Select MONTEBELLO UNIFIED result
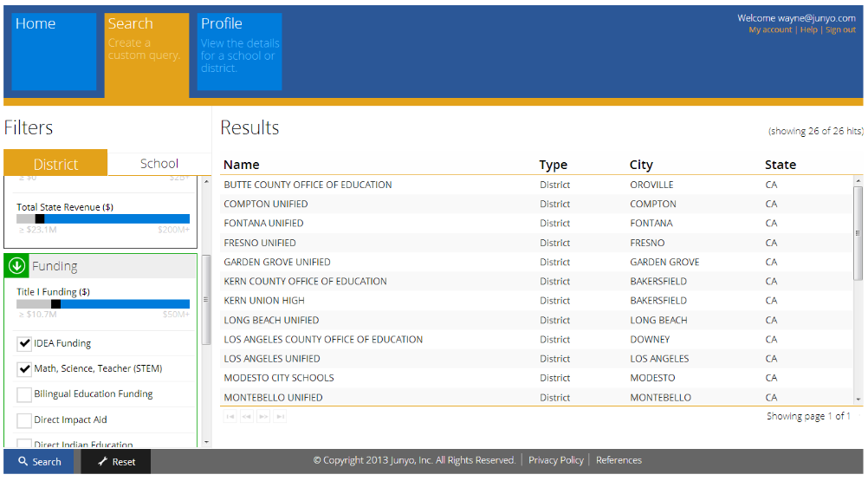The width and height of the screenshot is (868, 481). tap(536, 398)
